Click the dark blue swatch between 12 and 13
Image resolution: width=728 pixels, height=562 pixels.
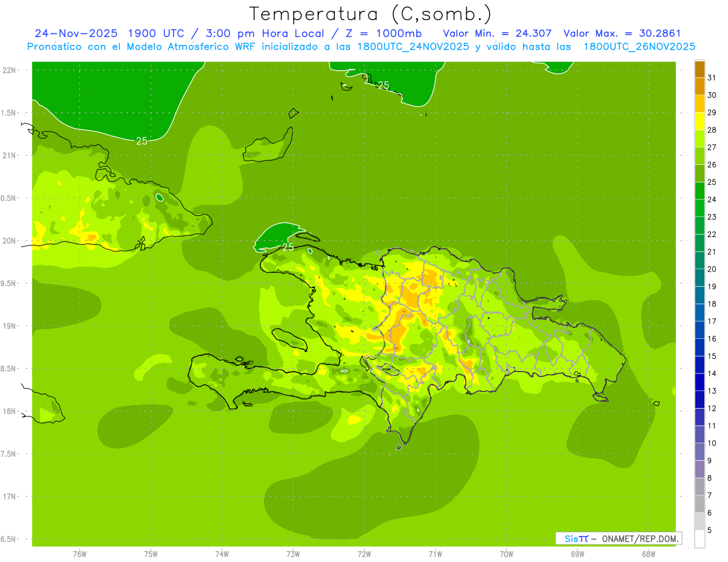click(699, 400)
